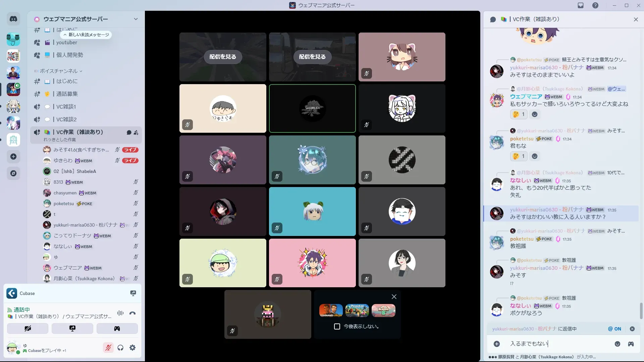Screen dimensions: 644x362
Task: Open the VC雑談1 voice channel
Action: click(x=66, y=107)
